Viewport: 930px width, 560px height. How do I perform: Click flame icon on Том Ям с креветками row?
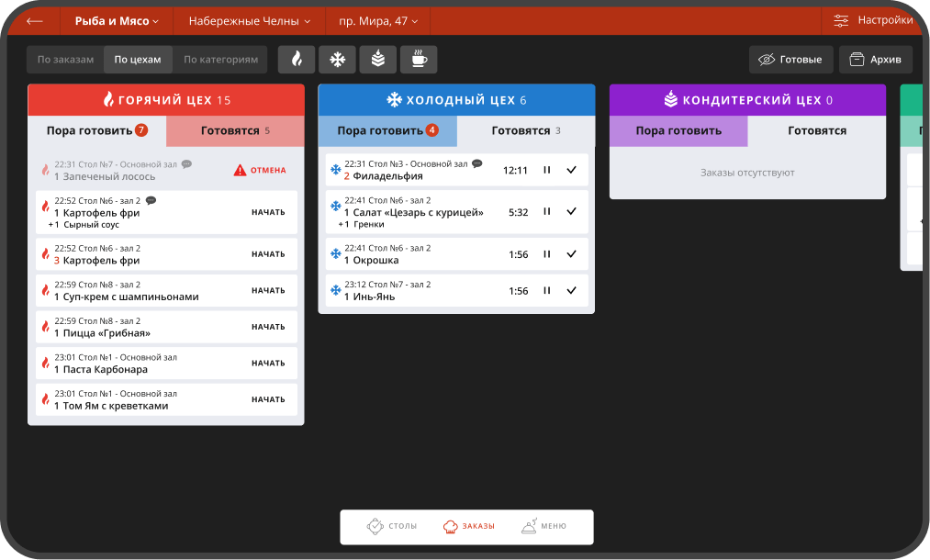(45, 399)
